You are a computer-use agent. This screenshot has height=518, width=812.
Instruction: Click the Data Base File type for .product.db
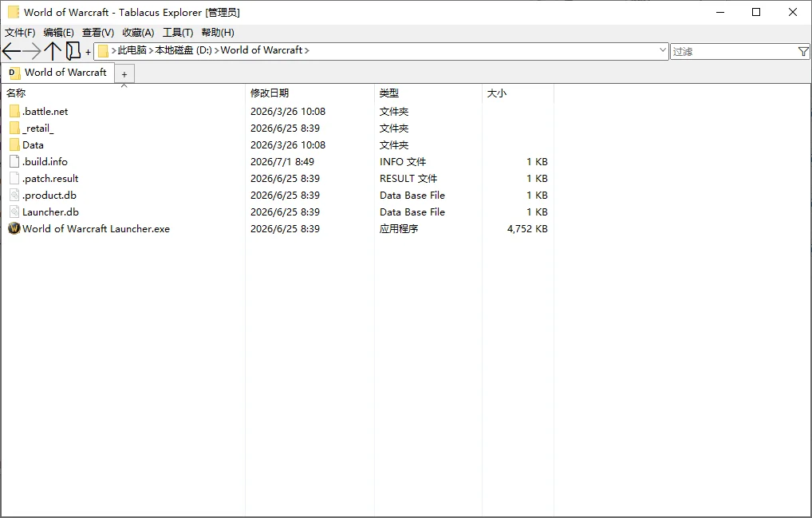coord(412,196)
